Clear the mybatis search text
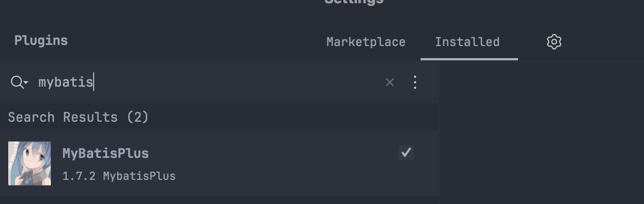Viewport: 644px width, 204px height. pos(390,83)
